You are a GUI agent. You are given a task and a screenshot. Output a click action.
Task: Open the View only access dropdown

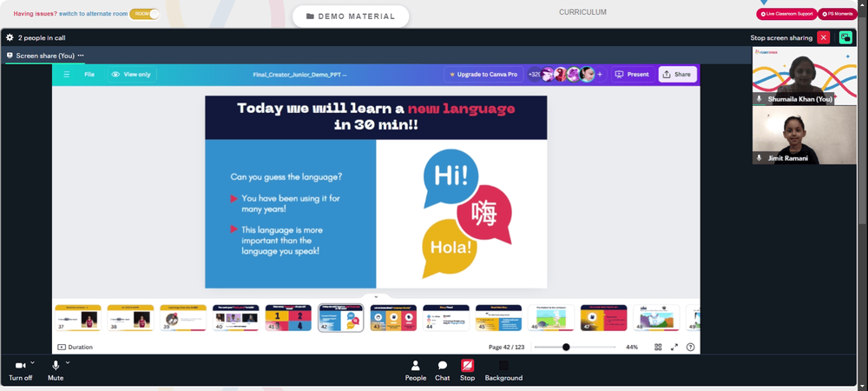pos(131,74)
